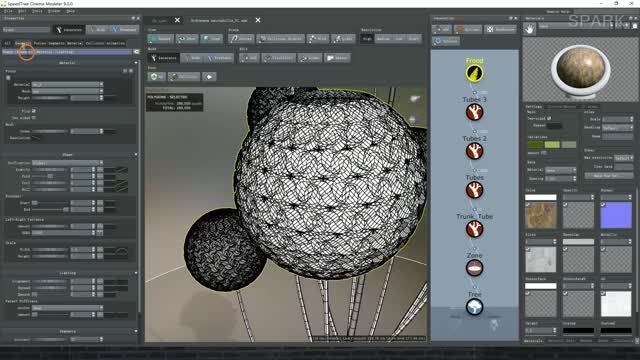Toggle the Normal map checkbox
Viewport: 640px width, 360px height.
(603, 204)
